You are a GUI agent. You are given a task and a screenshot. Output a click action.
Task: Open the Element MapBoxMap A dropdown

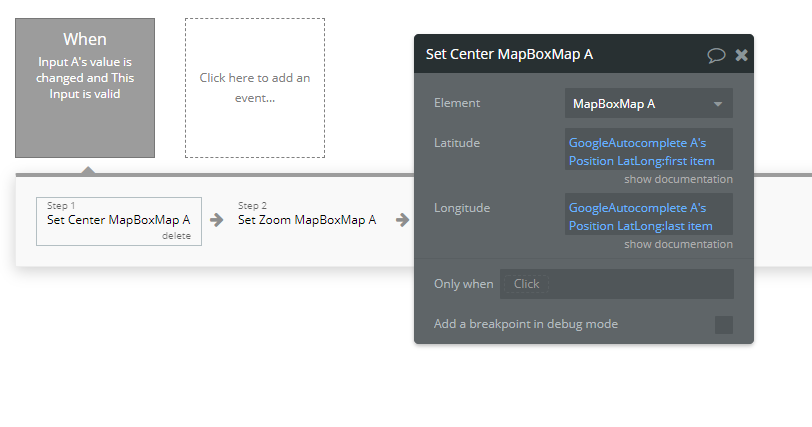(x=648, y=104)
